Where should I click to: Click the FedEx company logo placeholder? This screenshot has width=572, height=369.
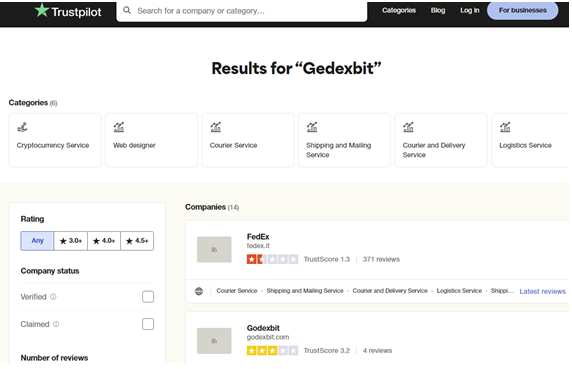pos(214,250)
